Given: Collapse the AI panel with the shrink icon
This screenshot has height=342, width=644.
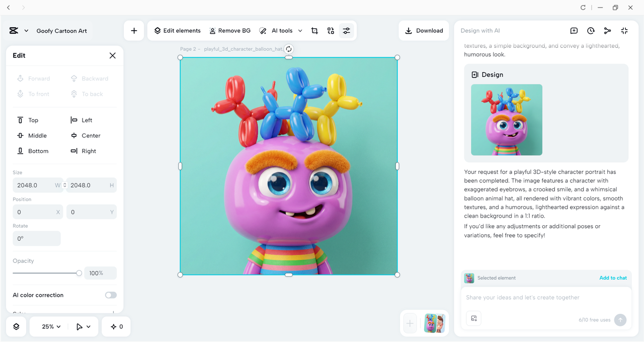Looking at the screenshot, I should [624, 31].
